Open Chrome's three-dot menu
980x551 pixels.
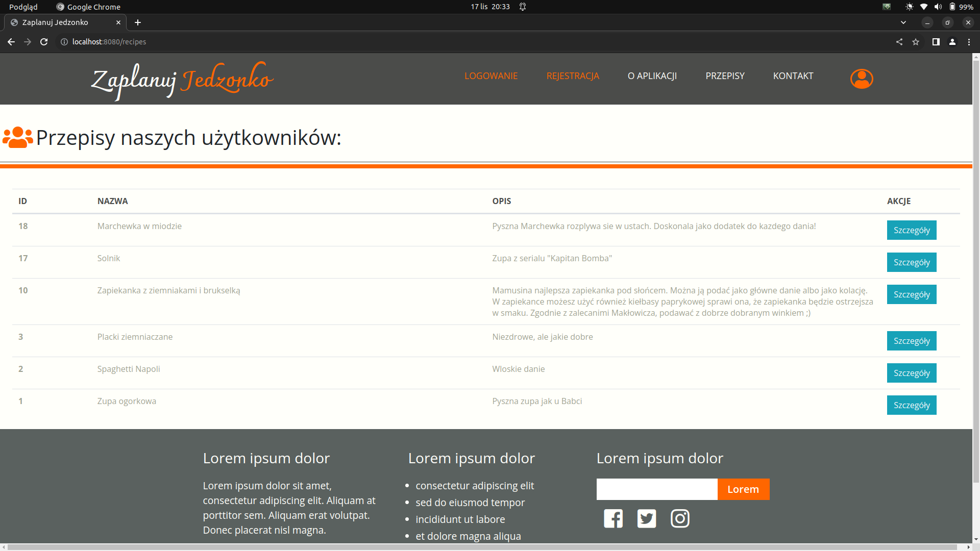point(969,42)
